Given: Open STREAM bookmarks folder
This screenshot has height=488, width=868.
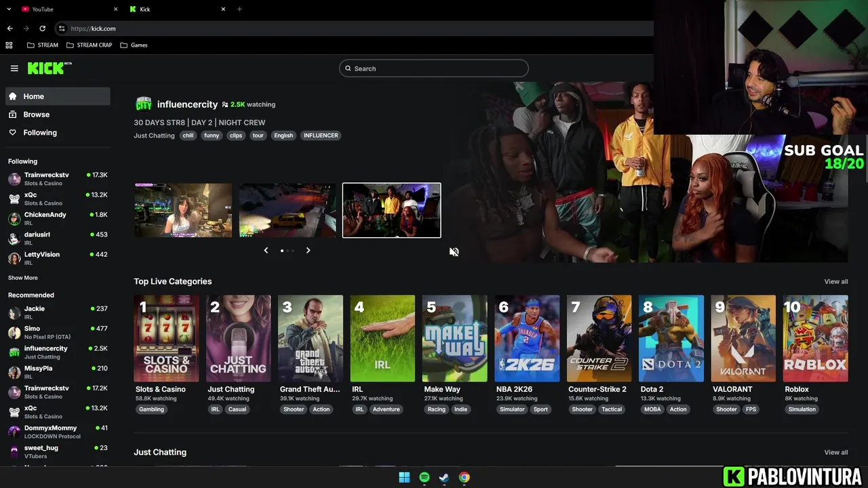Looking at the screenshot, I should 42,45.
